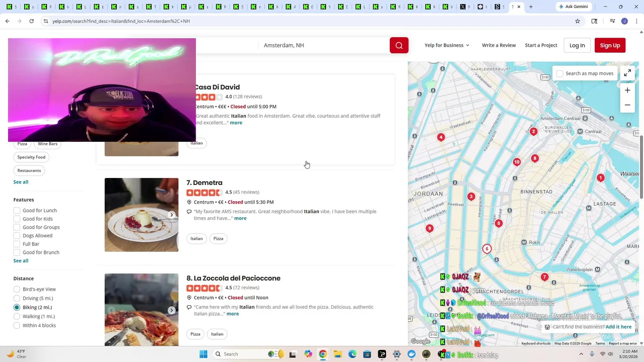Enable the Full Bar filter

click(x=17, y=244)
